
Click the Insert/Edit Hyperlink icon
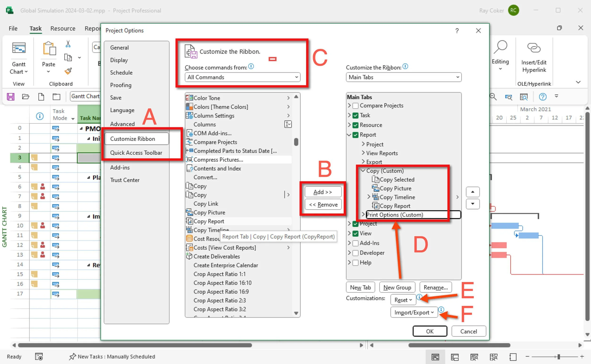[534, 48]
